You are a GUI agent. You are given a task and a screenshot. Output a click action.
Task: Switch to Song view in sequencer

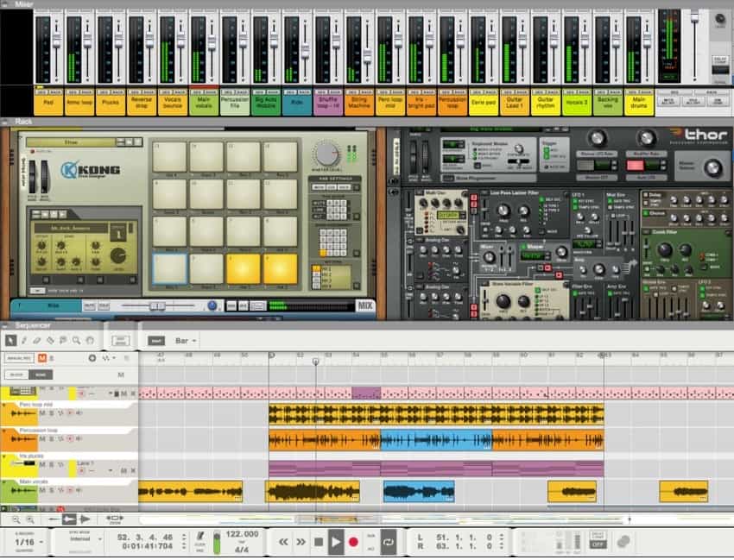coord(41,374)
